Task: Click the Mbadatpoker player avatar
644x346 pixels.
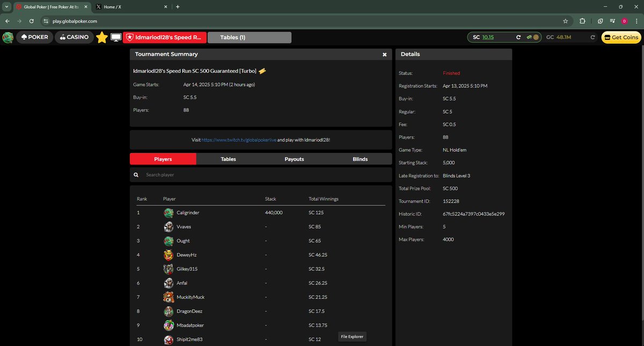Action: pyautogui.click(x=169, y=325)
